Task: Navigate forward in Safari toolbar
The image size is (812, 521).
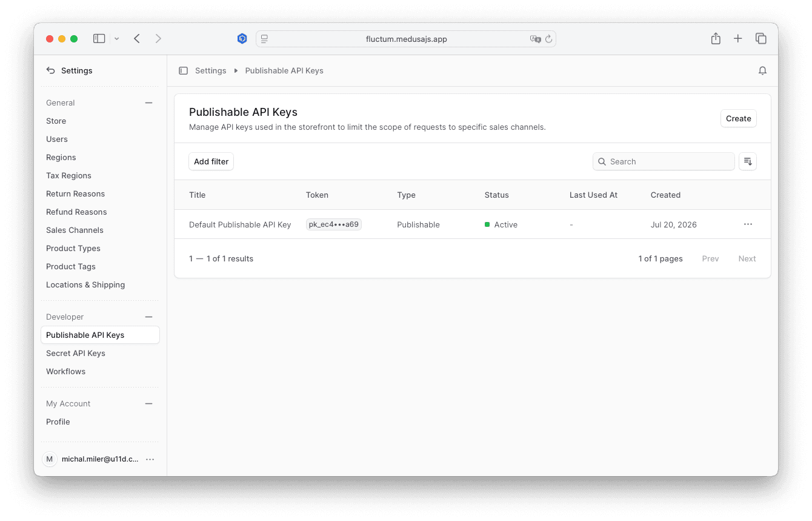Action: tap(158, 38)
